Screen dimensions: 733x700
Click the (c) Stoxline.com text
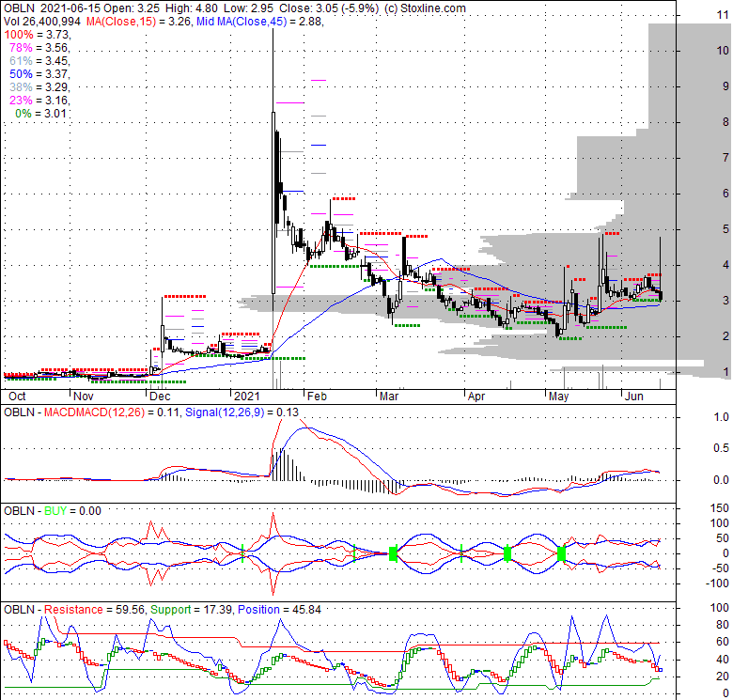pyautogui.click(x=425, y=8)
